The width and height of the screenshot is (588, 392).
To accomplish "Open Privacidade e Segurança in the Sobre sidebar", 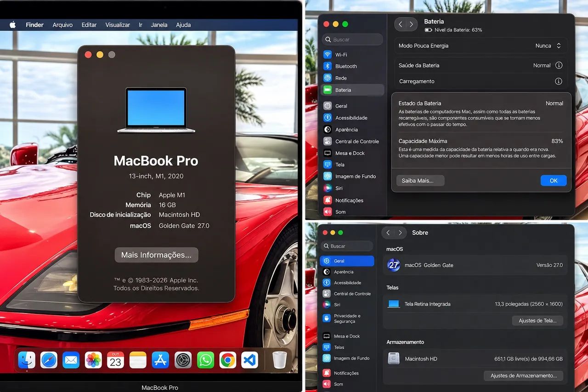I will pyautogui.click(x=347, y=318).
